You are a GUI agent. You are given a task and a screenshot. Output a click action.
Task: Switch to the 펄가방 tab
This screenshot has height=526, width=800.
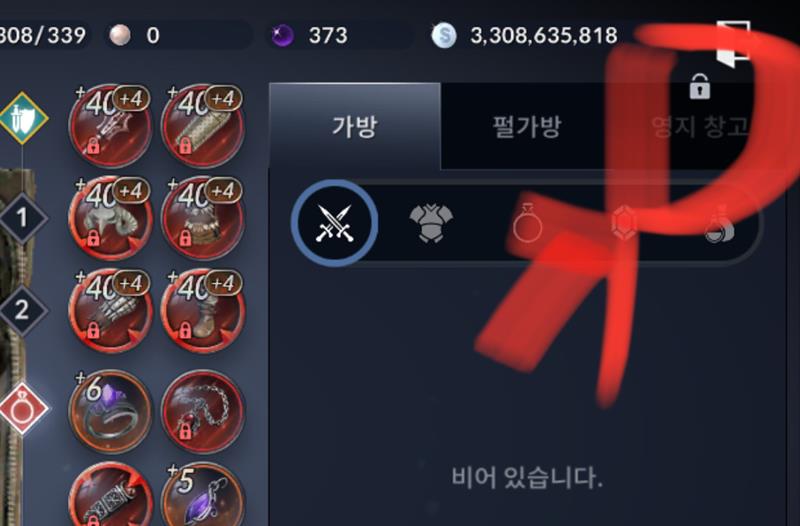tap(527, 126)
